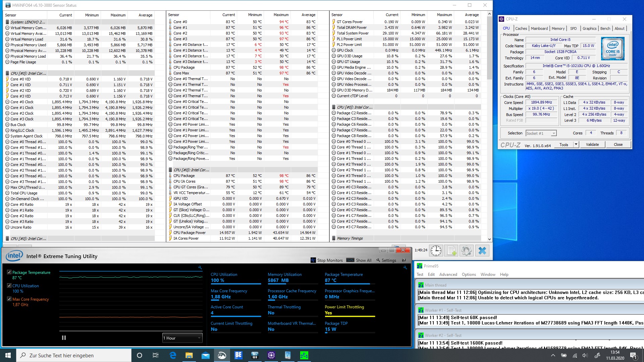The height and width of the screenshot is (362, 644).
Task: Click the start logging sheet icon
Action: 451,251
